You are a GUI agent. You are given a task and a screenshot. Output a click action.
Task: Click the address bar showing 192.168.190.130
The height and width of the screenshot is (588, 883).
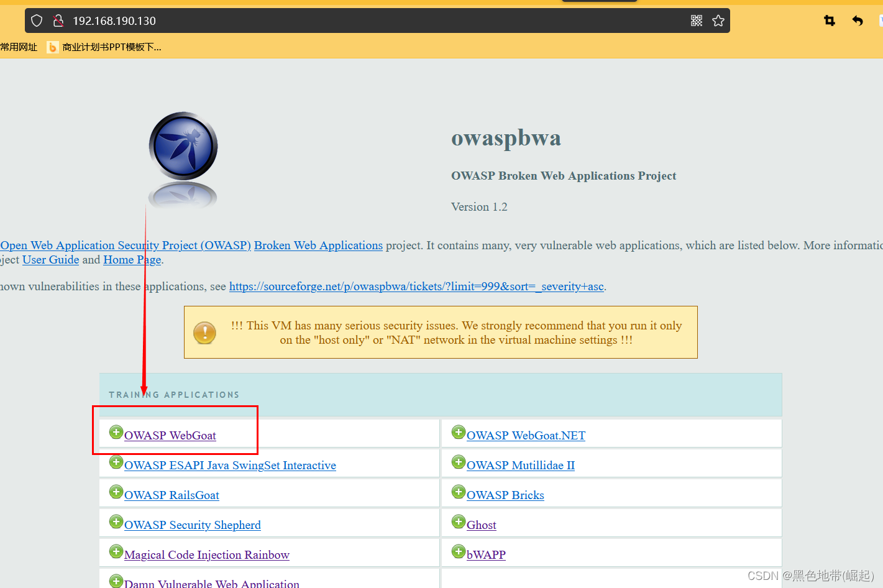[x=377, y=21]
